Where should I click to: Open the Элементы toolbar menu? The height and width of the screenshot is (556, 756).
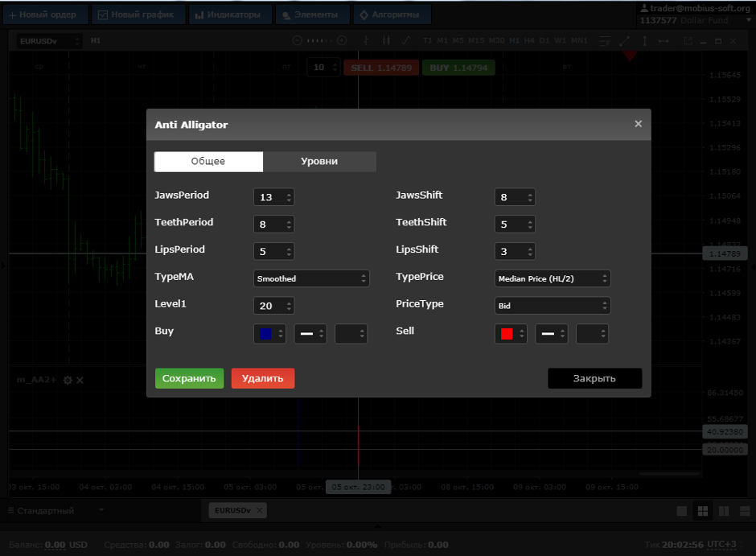[x=312, y=14]
